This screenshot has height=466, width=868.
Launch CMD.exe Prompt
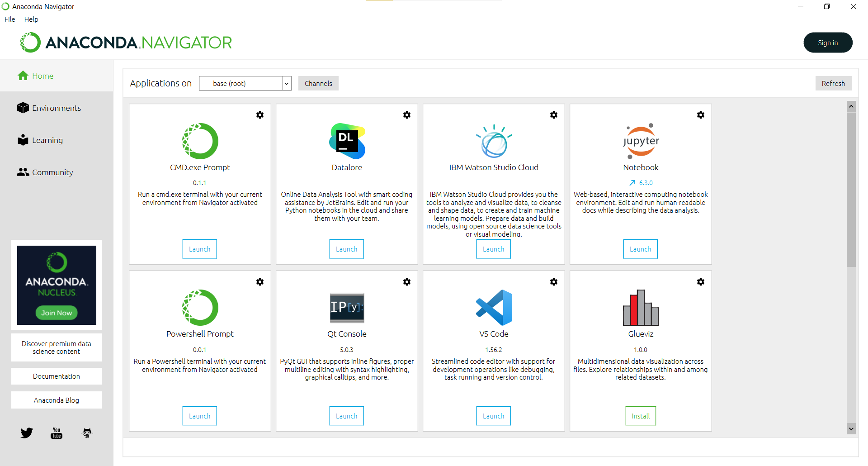pos(200,249)
